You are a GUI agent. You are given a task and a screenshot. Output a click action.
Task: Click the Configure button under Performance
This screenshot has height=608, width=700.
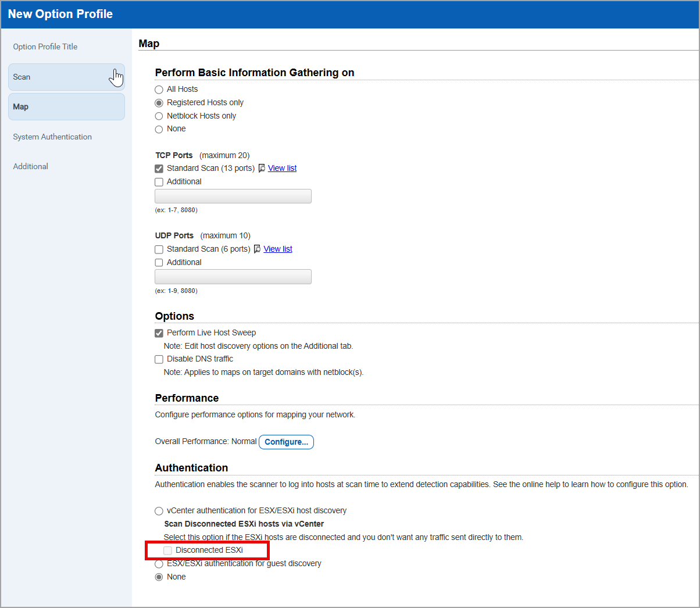tap(286, 442)
